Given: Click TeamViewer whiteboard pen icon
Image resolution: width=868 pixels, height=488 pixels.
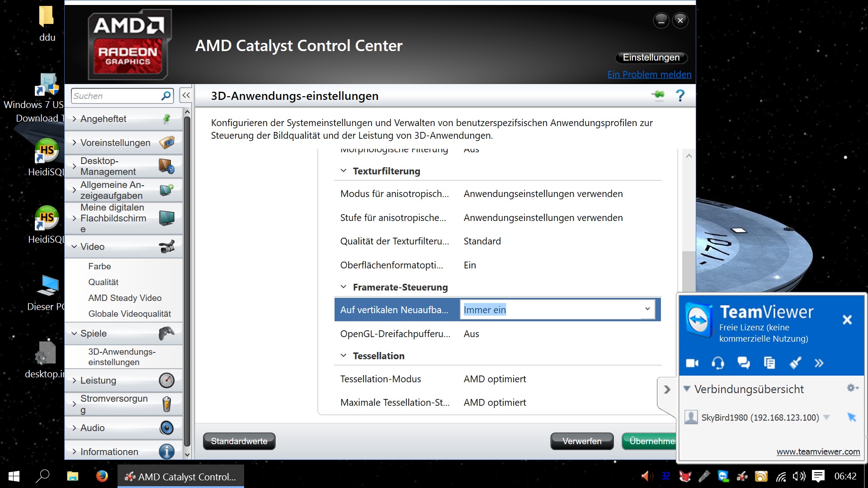Looking at the screenshot, I should pyautogui.click(x=795, y=363).
